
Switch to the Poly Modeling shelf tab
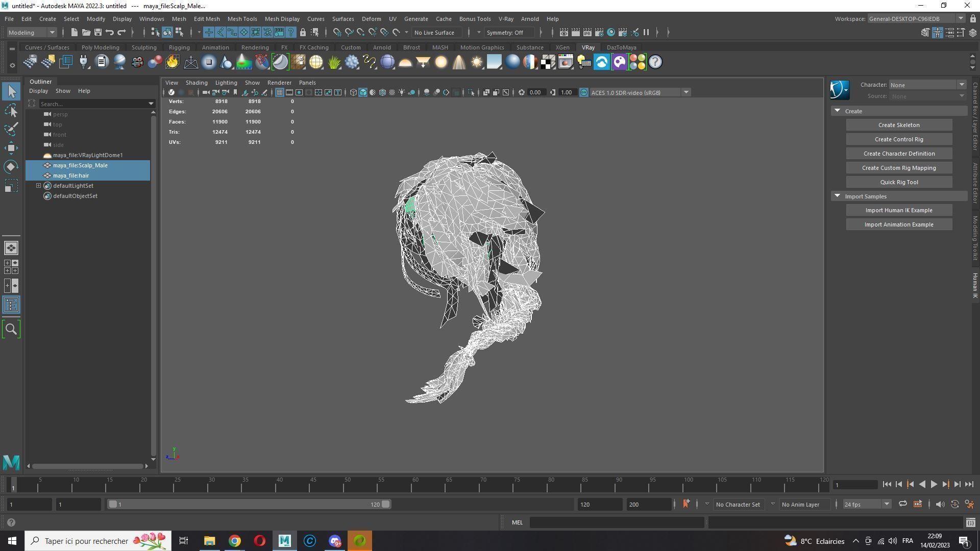point(100,47)
